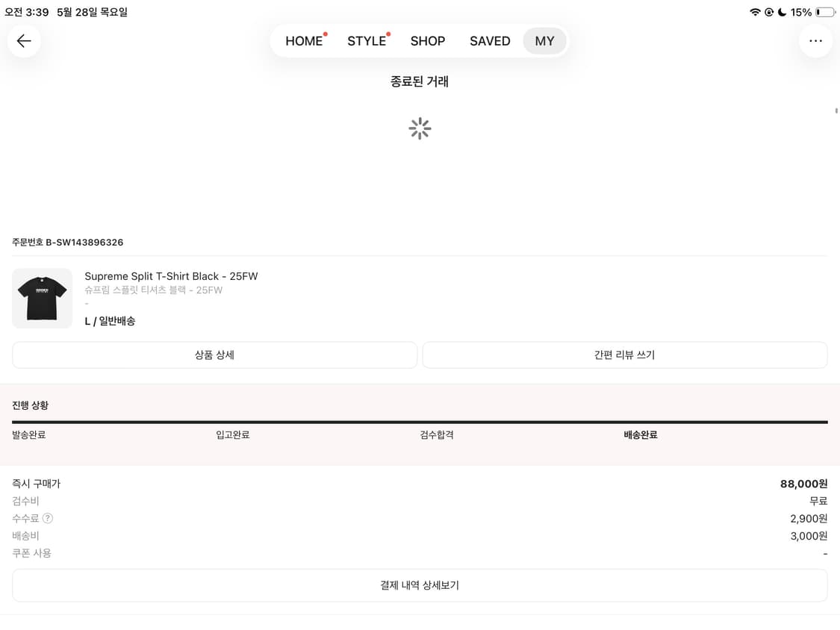This screenshot has height=630, width=840.
Task: Tap the 5월 28일 목요일 date
Action: pyautogui.click(x=92, y=12)
